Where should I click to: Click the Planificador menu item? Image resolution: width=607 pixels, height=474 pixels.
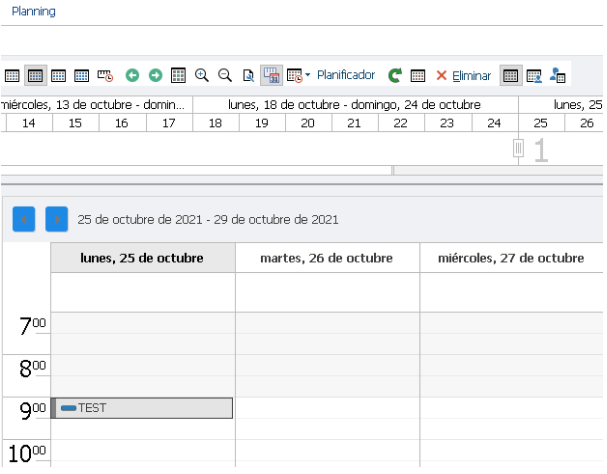[346, 75]
